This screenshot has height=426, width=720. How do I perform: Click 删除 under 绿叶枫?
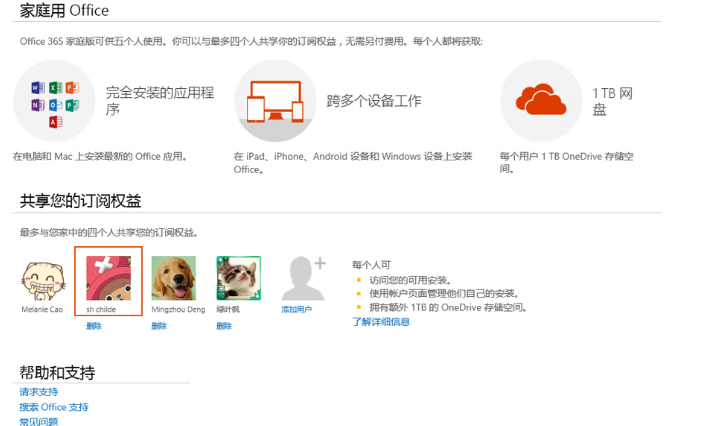(x=224, y=326)
